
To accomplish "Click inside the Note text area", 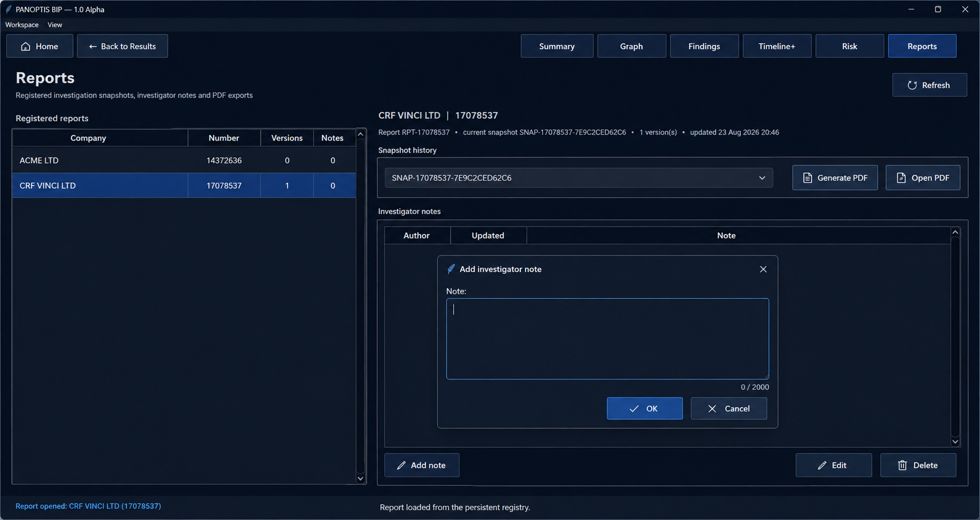I will (608, 339).
